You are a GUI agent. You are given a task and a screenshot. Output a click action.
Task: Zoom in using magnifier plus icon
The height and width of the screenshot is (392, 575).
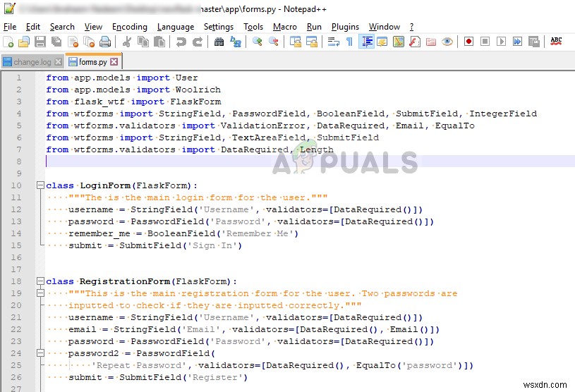(257, 42)
